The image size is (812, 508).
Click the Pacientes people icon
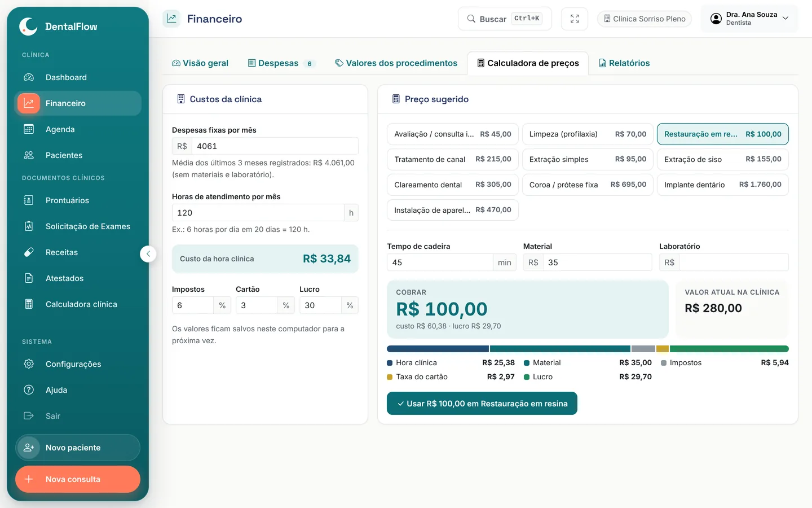(x=29, y=155)
